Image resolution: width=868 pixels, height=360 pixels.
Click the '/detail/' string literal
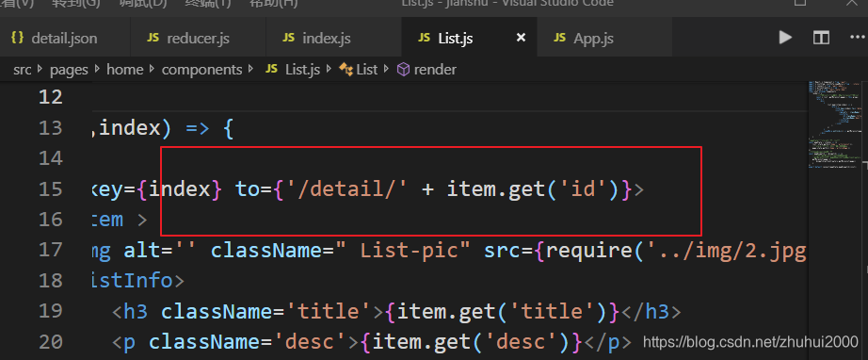tap(347, 189)
